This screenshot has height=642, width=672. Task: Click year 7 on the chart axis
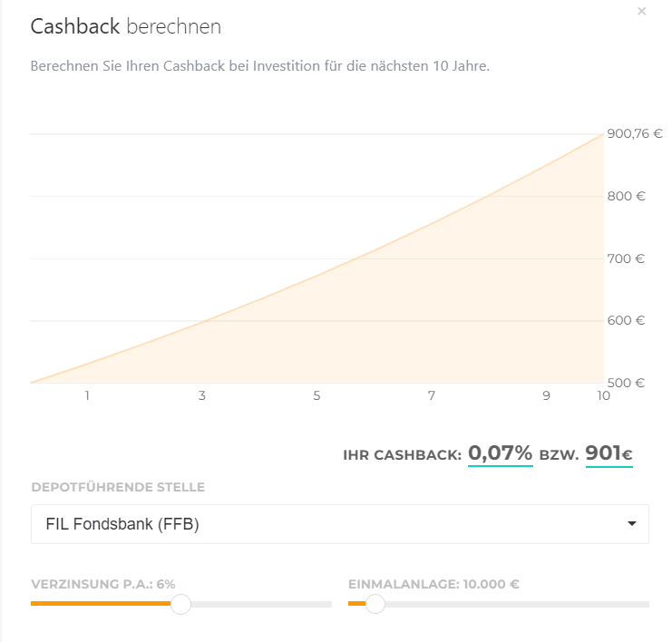[432, 395]
